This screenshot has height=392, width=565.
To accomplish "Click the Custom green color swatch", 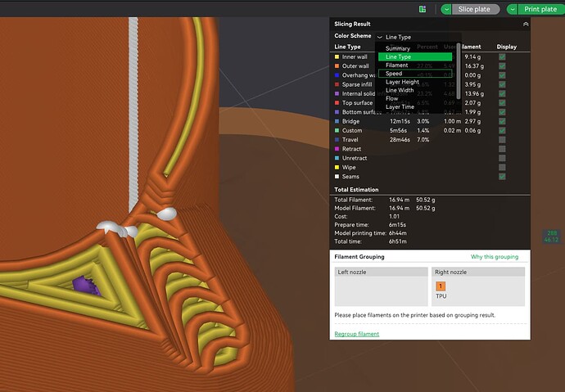I will 337,130.
